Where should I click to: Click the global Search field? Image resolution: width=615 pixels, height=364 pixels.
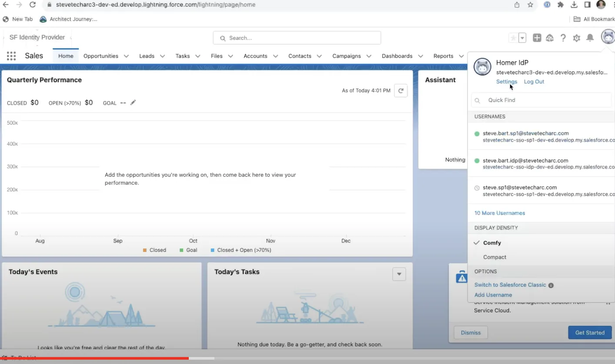coord(297,38)
